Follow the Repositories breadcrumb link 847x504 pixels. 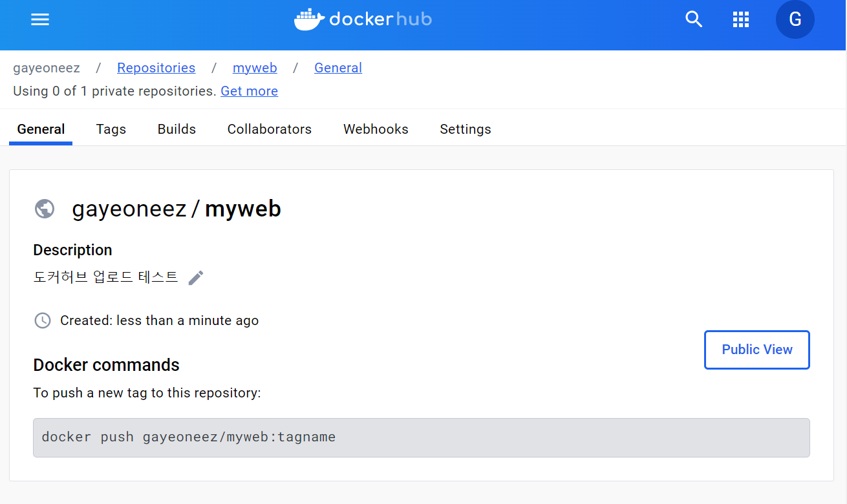156,68
